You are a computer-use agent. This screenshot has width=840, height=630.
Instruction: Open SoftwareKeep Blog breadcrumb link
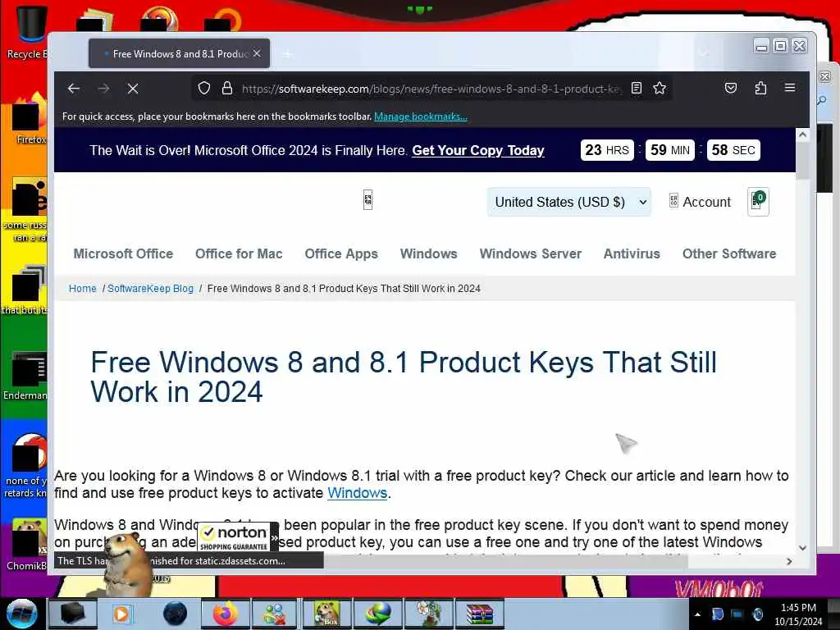click(x=151, y=288)
